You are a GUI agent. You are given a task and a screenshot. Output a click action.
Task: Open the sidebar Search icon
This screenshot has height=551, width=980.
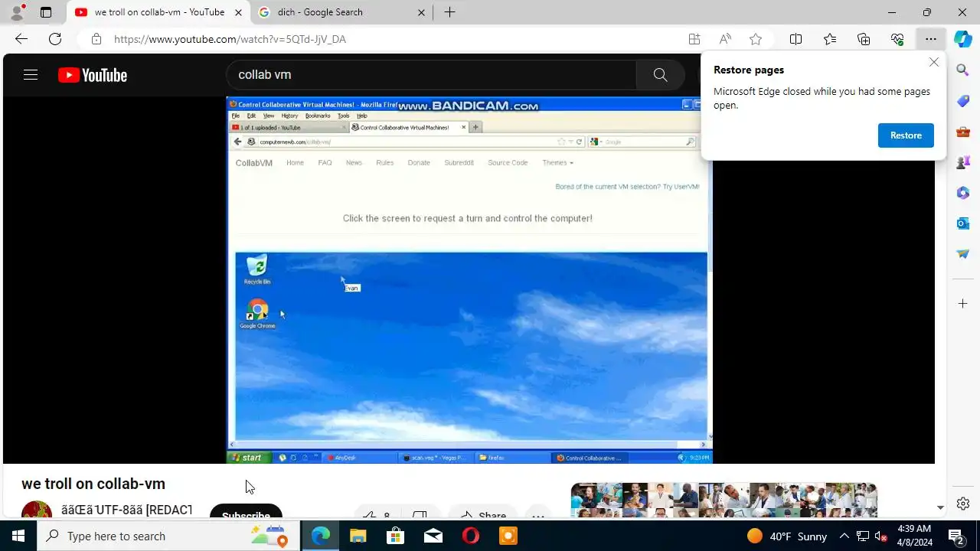pyautogui.click(x=963, y=70)
